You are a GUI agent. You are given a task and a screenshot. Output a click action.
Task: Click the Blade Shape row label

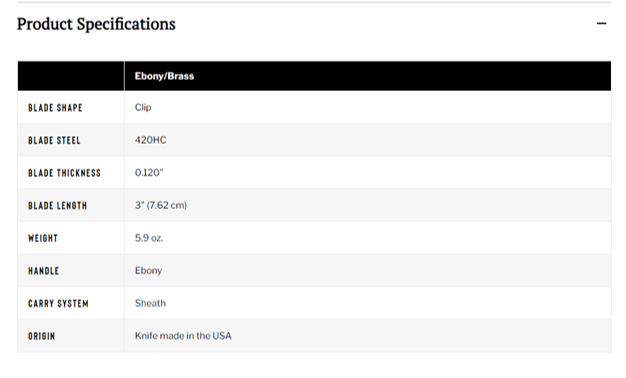[55, 108]
